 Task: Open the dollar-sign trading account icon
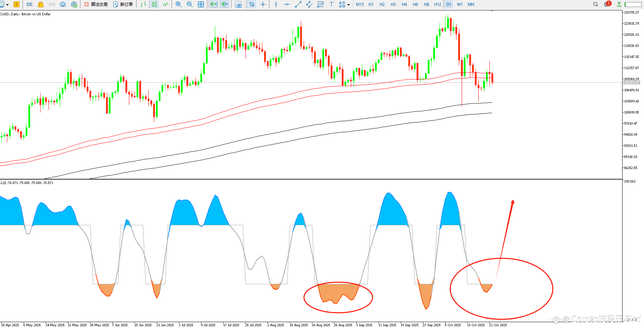[x=16, y=5]
